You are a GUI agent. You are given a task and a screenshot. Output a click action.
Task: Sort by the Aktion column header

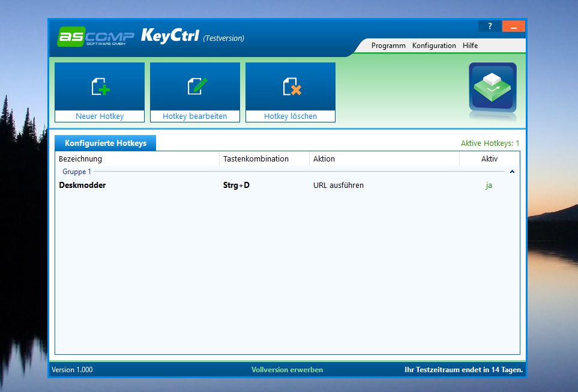pos(385,159)
